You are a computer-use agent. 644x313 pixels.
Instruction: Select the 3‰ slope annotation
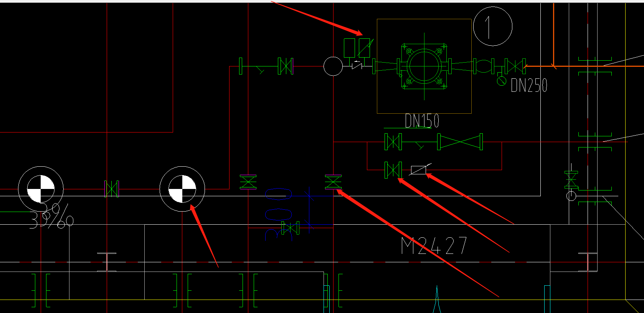51,217
